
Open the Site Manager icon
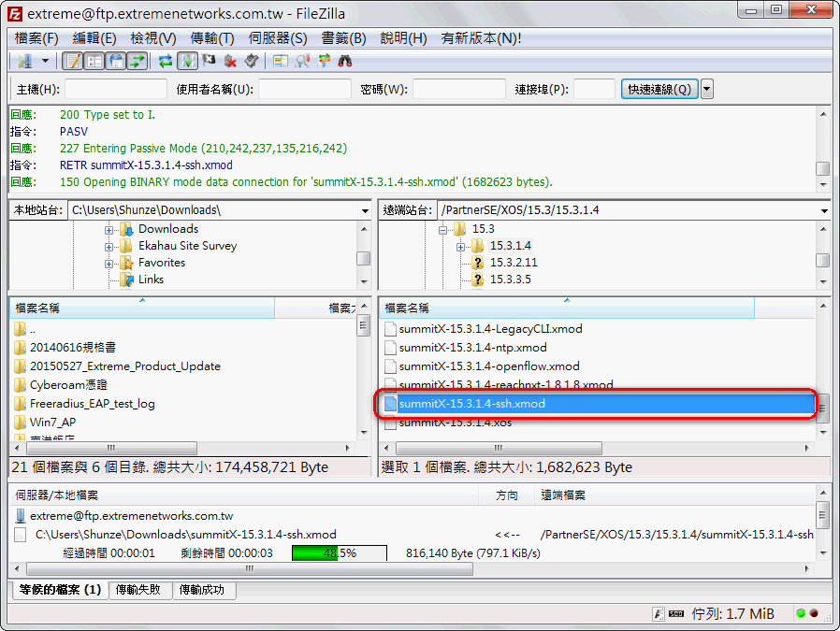coord(24,61)
